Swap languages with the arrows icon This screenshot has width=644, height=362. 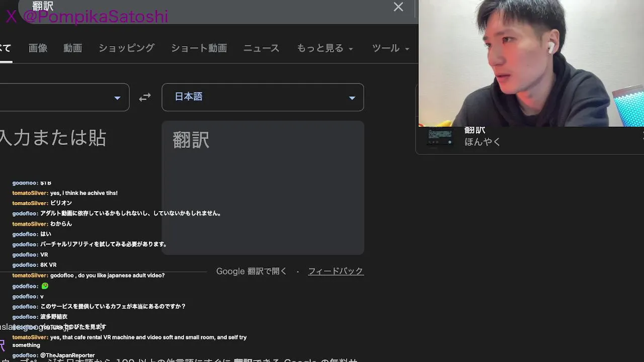(x=145, y=98)
